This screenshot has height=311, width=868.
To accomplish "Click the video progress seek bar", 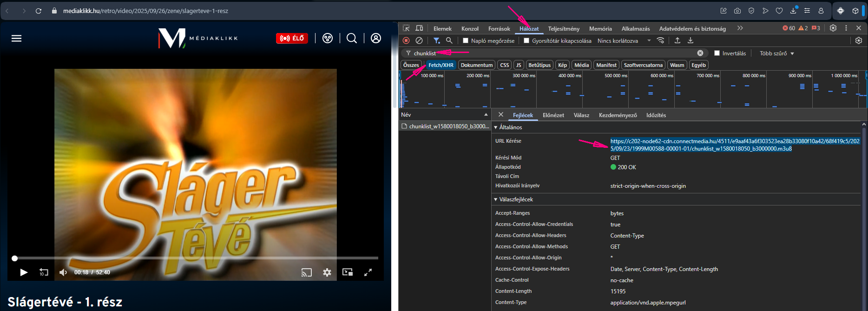I will click(195, 258).
